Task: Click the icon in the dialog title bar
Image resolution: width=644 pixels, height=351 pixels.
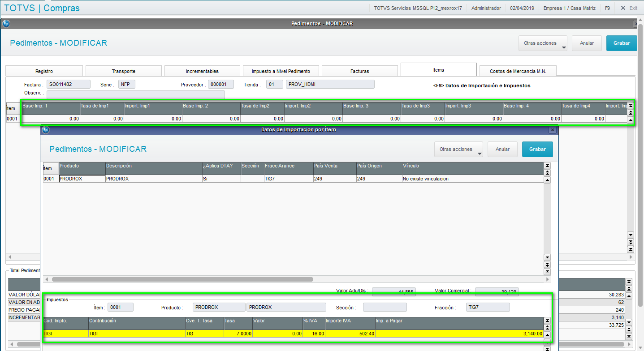Action: [45, 130]
